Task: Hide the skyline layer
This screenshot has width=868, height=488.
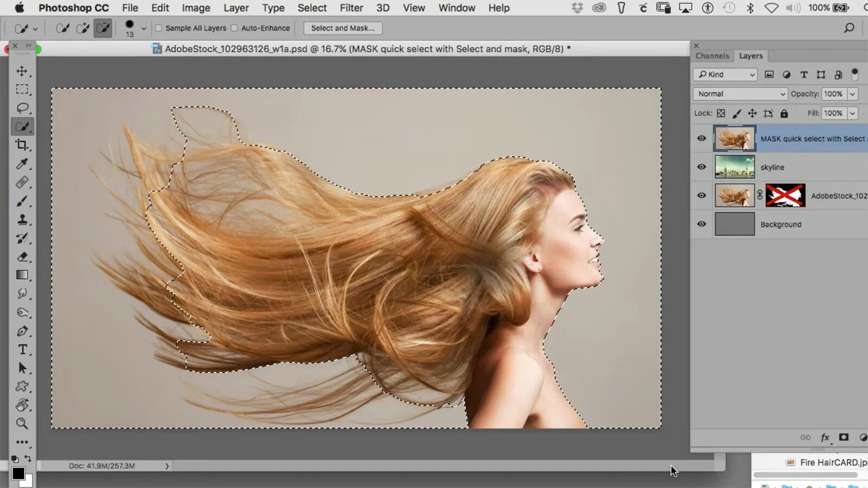Action: [701, 167]
